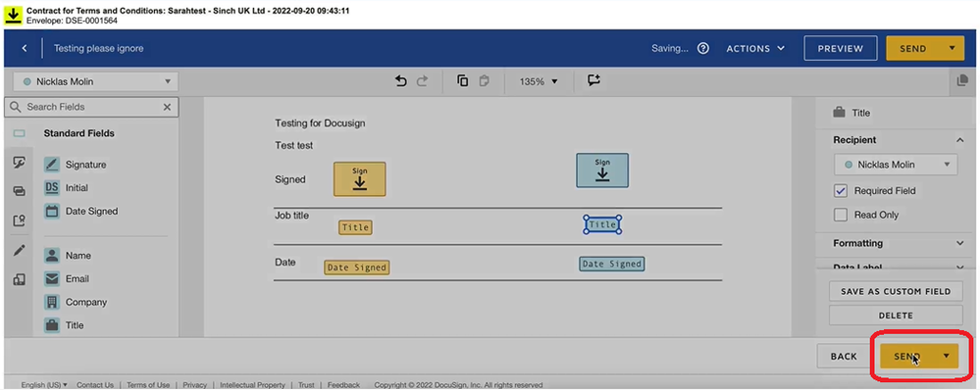
Task: Copy the selected field
Action: 462,81
